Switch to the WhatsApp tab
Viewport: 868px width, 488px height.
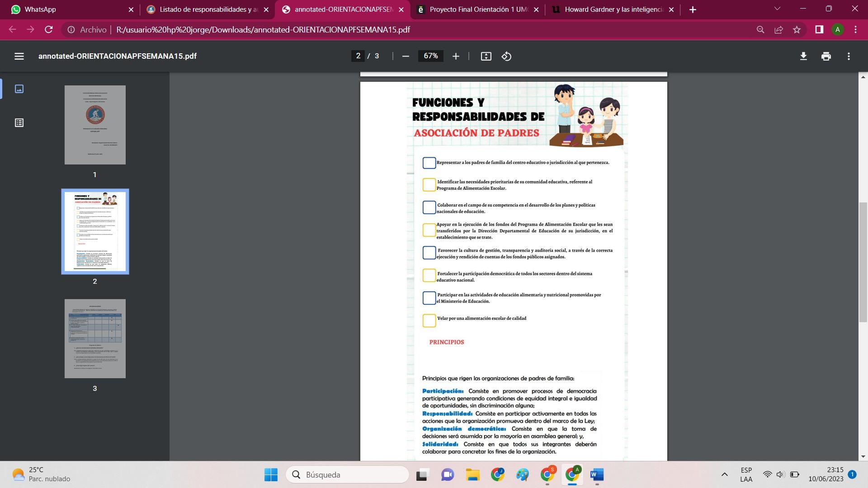click(x=68, y=9)
